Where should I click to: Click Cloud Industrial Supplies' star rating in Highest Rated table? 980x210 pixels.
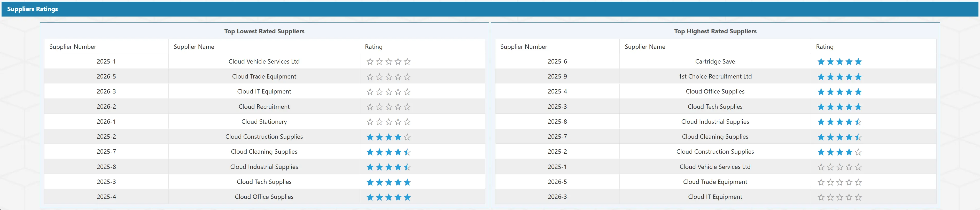coord(840,122)
